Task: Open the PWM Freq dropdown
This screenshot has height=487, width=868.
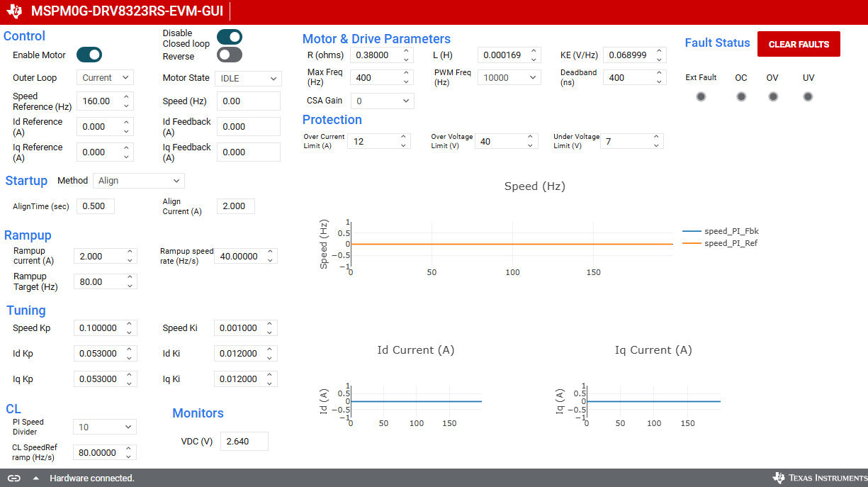Action: (509, 78)
